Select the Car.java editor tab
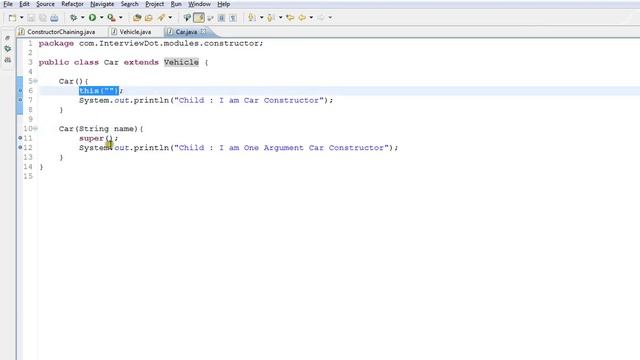The image size is (640, 360). tap(186, 32)
